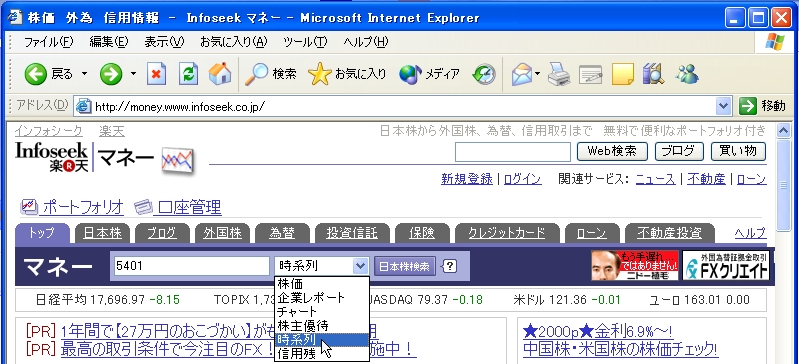Screen dimensions: 799x364
Task: Go to home page via house icon
Action: point(220,74)
